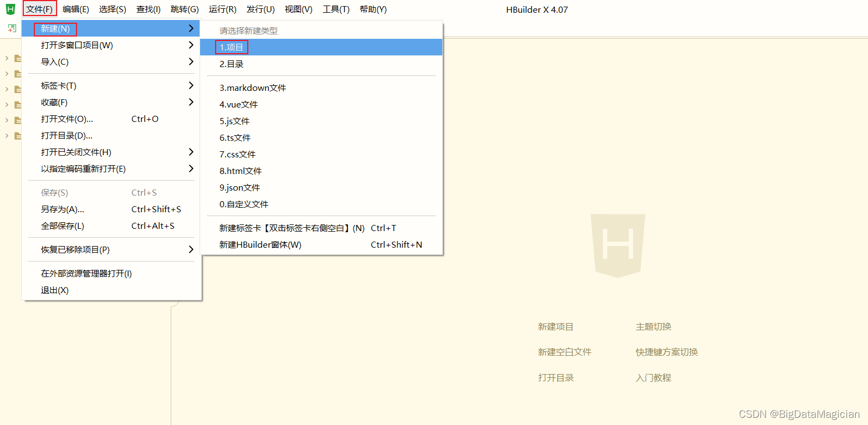This screenshot has height=425, width=868.
Task: Expand 打开已关闭文件(H) submenu
Action: (111, 152)
